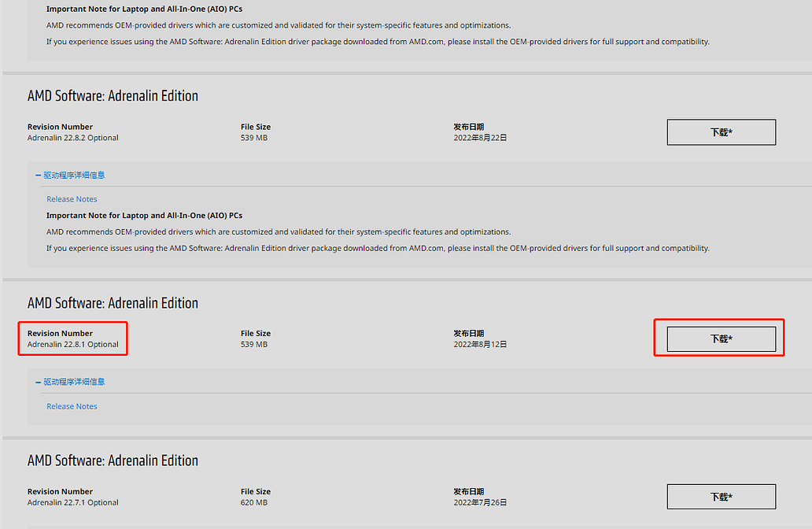Download Adrenalin 22.8.2 Optional driver
The height and width of the screenshot is (529, 812).
(721, 132)
